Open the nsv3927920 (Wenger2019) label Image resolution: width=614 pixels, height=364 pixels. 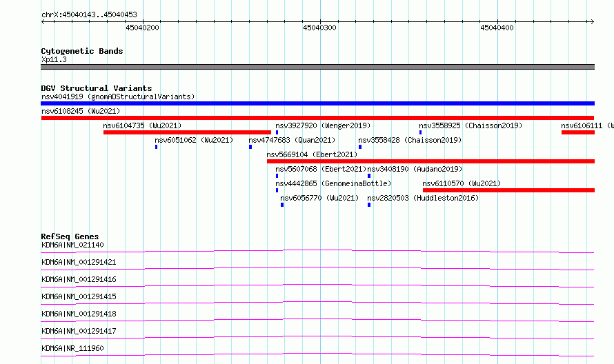pos(323,125)
